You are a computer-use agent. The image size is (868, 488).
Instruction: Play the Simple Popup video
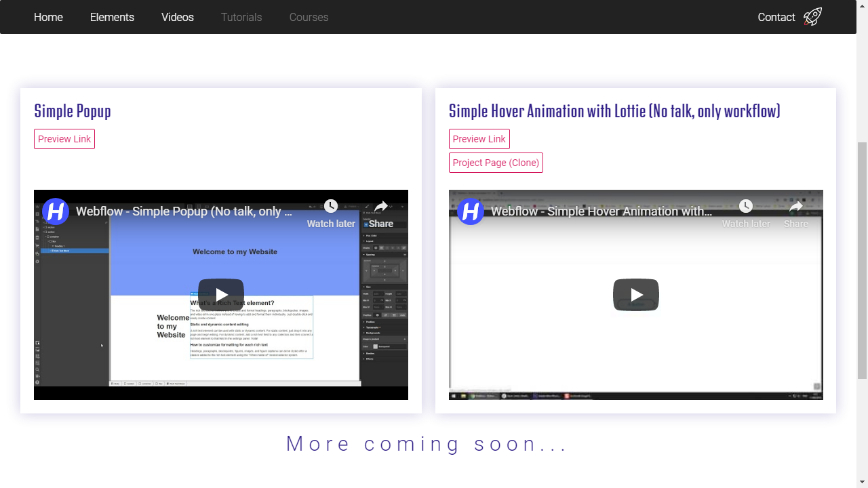pos(221,295)
